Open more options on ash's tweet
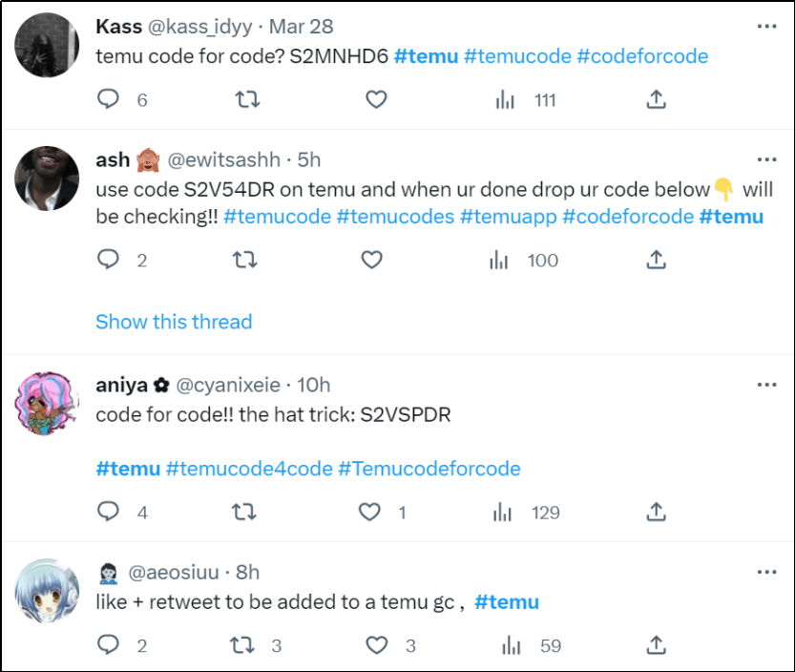 (766, 159)
